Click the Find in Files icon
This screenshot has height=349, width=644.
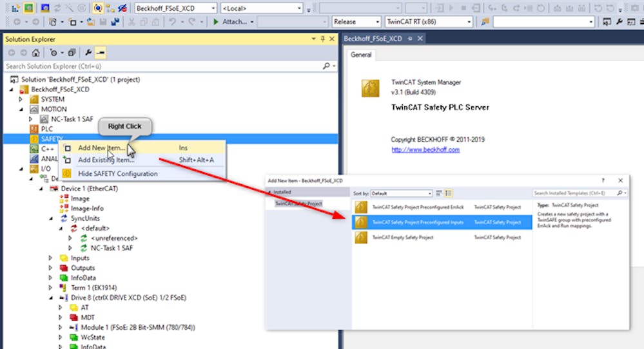pyautogui.click(x=485, y=22)
